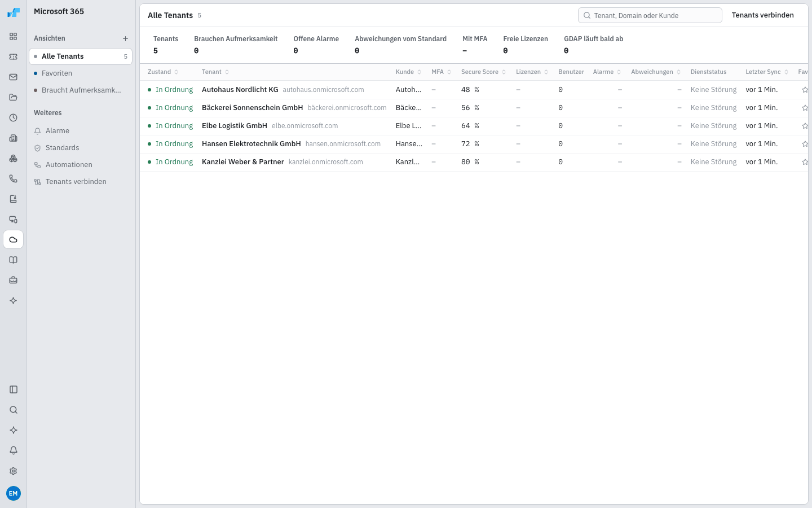
Task: Open the building companies icon
Action: (14, 138)
